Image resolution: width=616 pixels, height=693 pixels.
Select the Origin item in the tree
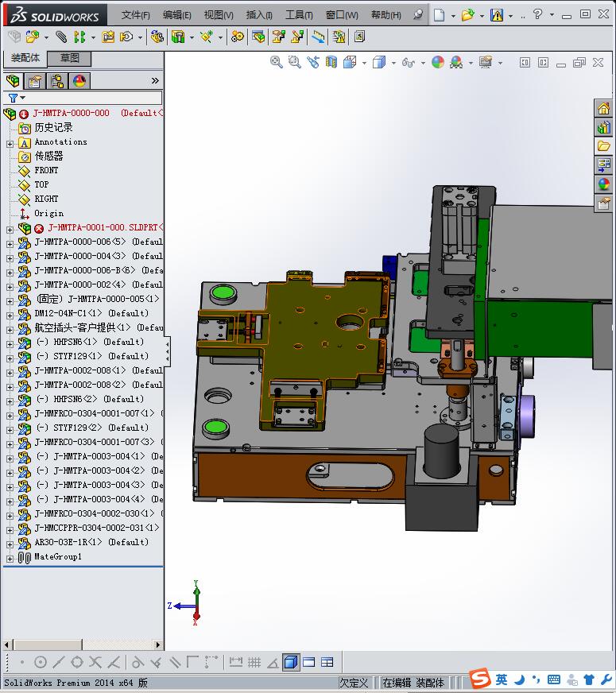tap(48, 214)
